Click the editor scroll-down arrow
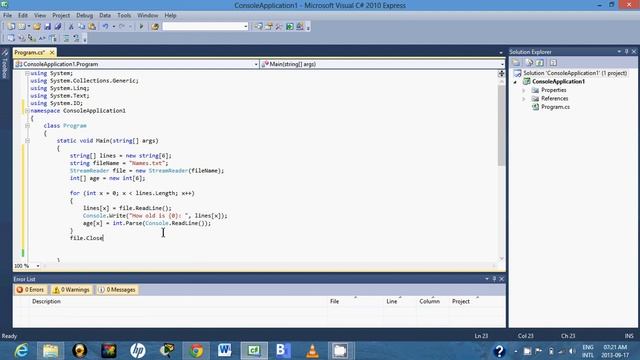The image size is (640, 360). click(501, 259)
